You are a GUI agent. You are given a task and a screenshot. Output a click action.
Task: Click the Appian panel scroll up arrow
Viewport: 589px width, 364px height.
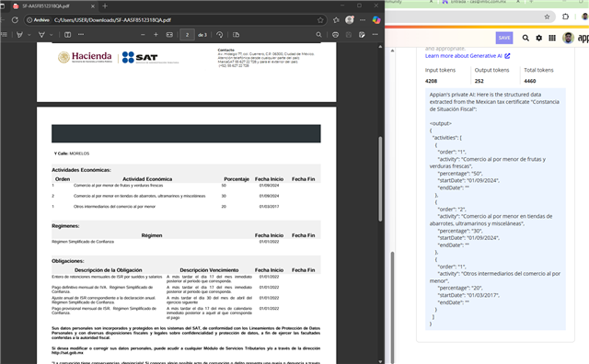(392, 51)
